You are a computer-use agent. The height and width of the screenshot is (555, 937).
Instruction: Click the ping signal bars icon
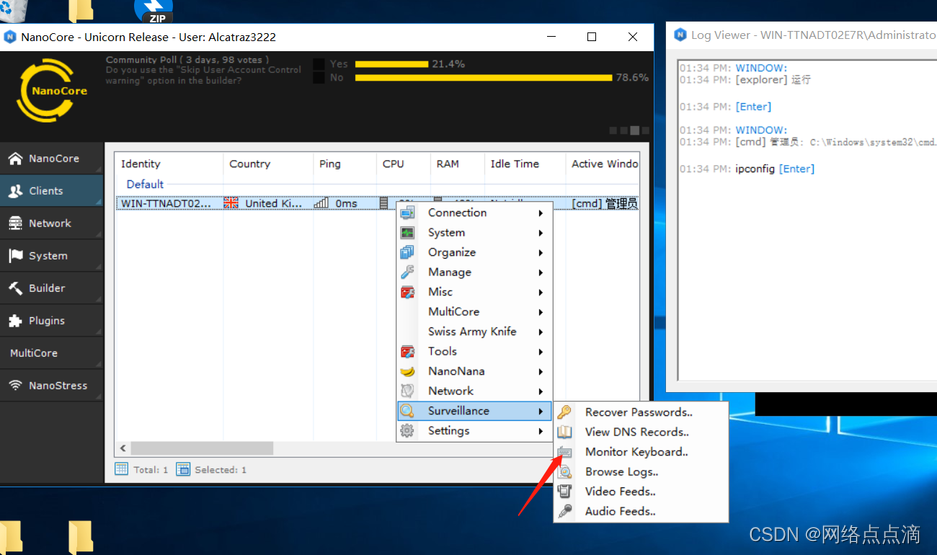pos(321,203)
